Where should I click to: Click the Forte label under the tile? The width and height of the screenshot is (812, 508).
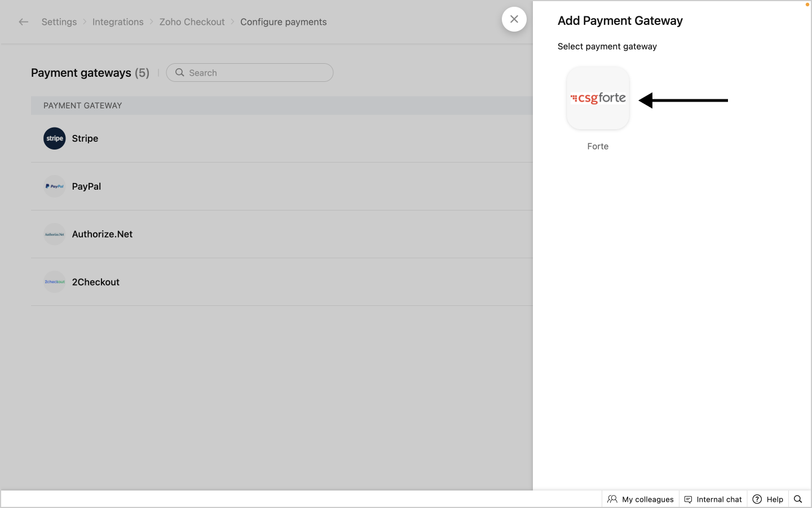pos(598,146)
